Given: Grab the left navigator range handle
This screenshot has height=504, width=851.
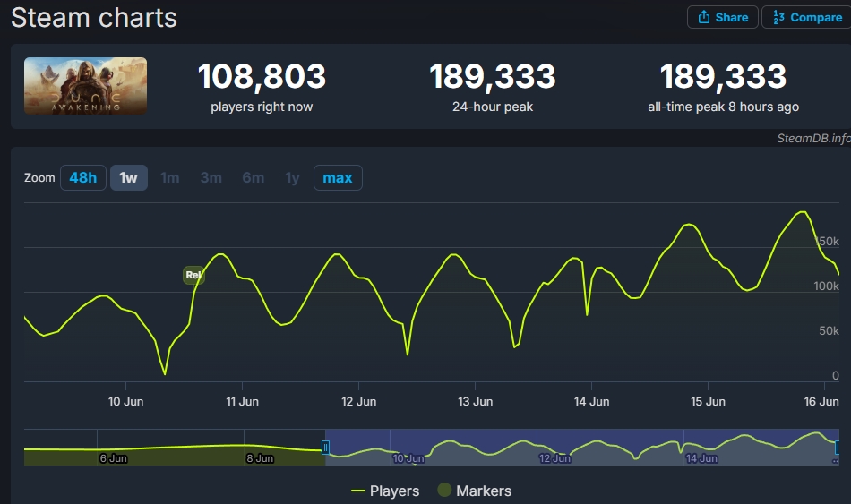Looking at the screenshot, I should 325,448.
